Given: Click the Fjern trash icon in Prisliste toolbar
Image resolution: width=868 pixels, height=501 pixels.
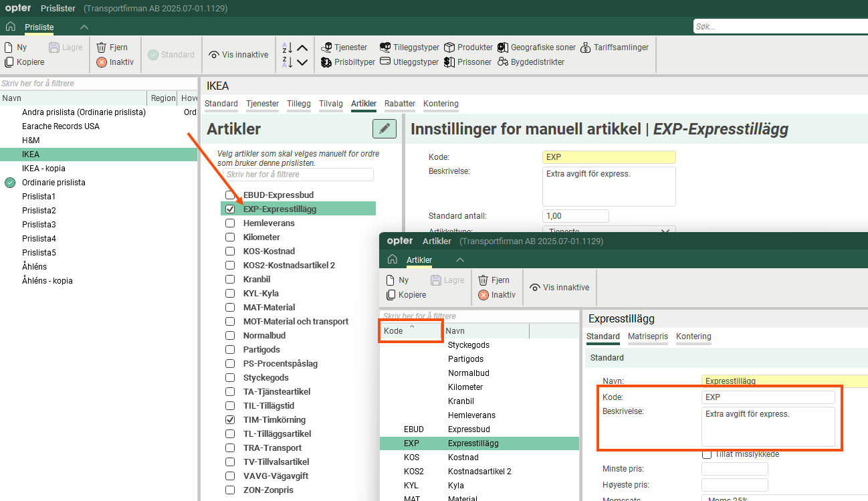Looking at the screenshot, I should click(102, 47).
